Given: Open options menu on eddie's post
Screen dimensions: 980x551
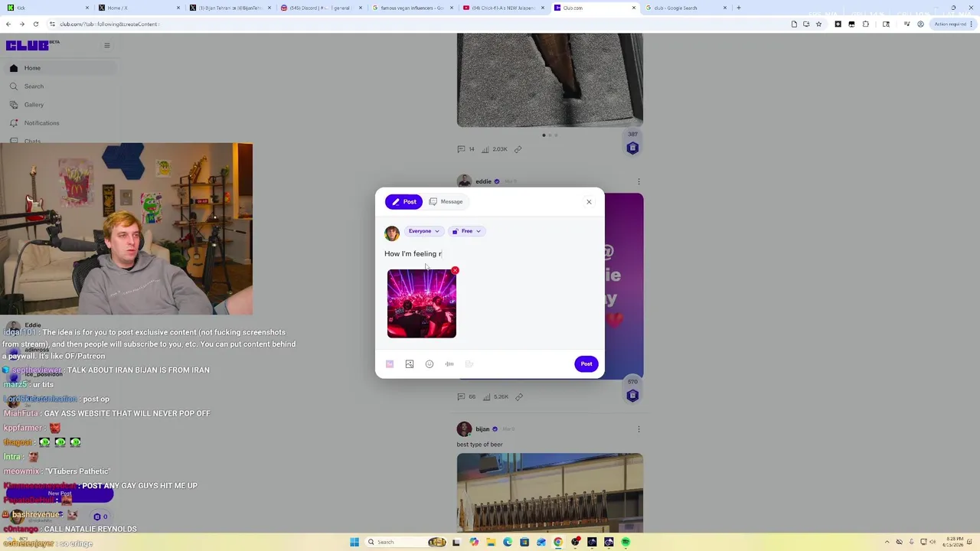Looking at the screenshot, I should 639,182.
